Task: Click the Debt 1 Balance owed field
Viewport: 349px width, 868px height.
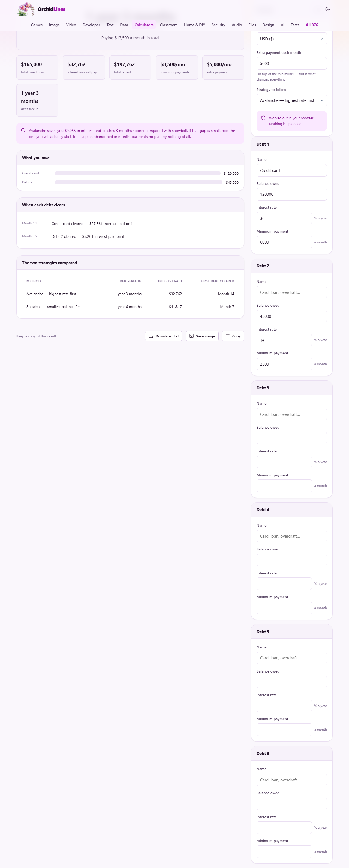Action: [x=291, y=194]
